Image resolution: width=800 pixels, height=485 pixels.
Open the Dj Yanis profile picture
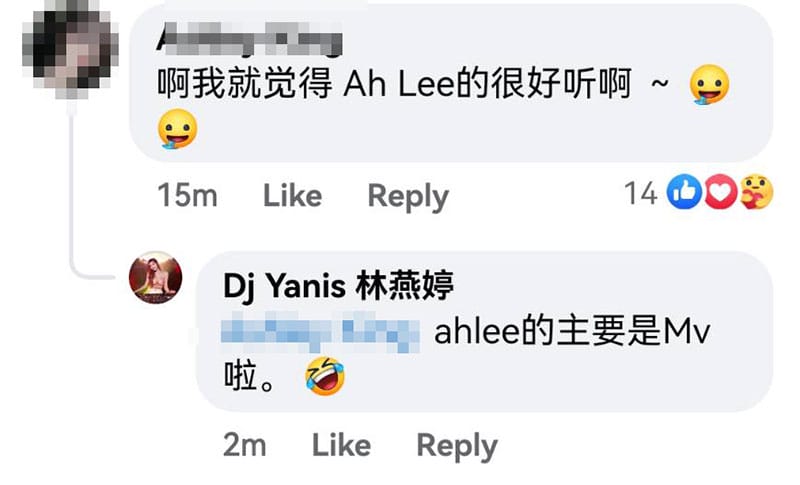click(x=156, y=278)
